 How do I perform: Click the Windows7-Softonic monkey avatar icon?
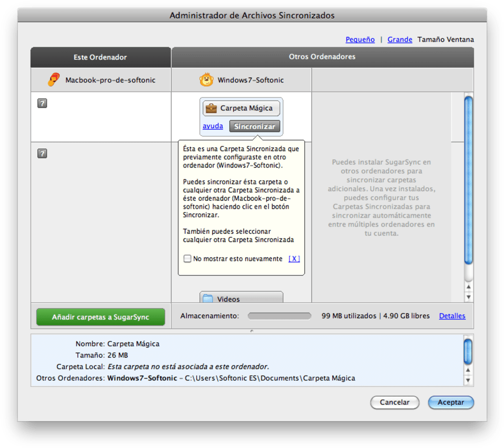pos(206,80)
